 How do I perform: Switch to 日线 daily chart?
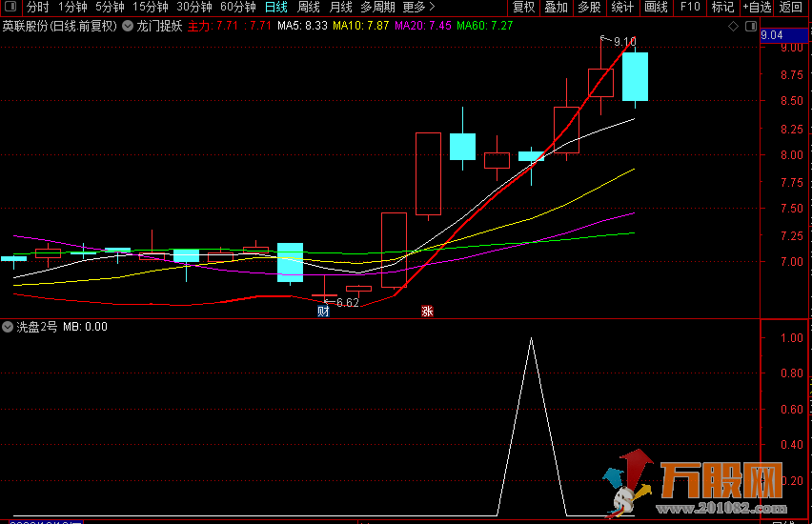pyautogui.click(x=276, y=7)
